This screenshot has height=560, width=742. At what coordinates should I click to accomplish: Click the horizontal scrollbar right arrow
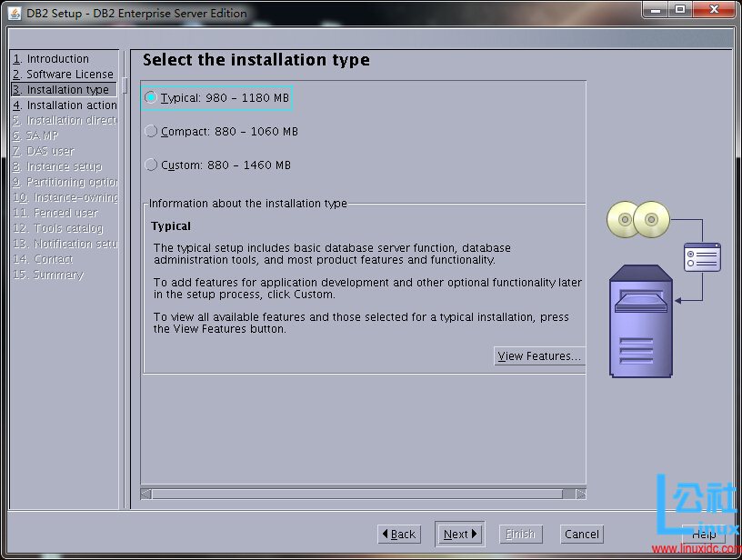[581, 495]
